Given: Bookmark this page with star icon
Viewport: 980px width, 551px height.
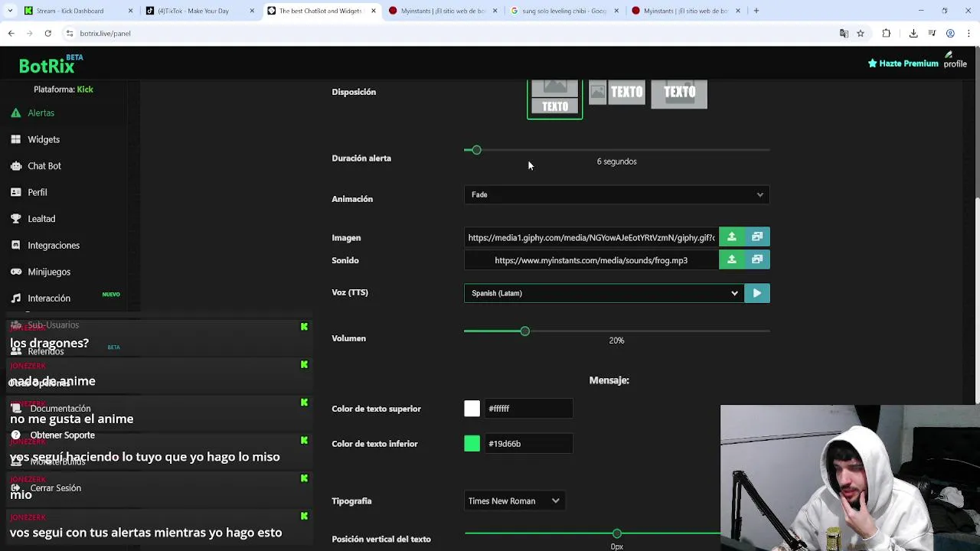Looking at the screenshot, I should (x=861, y=34).
